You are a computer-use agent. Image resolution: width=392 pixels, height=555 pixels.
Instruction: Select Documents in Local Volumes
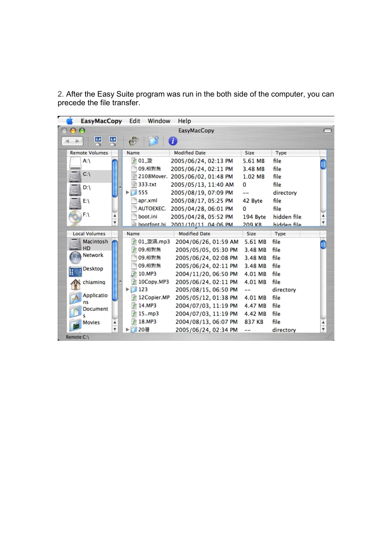click(89, 312)
